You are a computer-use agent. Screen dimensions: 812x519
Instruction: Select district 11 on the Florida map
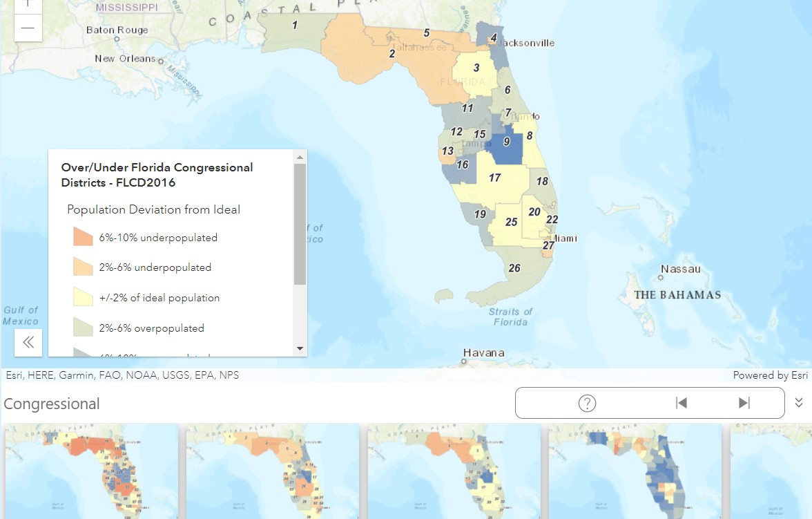click(x=467, y=108)
